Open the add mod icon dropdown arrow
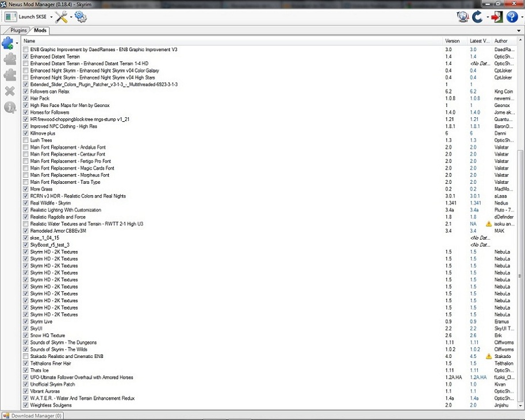The height and width of the screenshot is (420, 525). coord(17,43)
